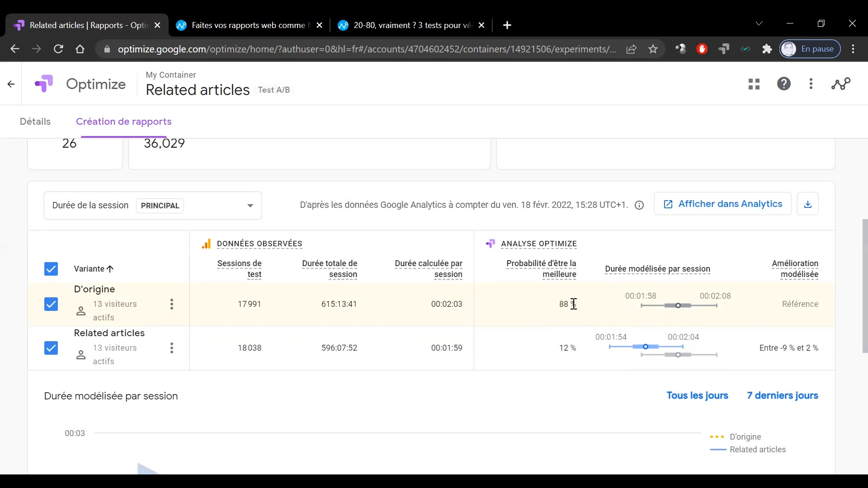Click the page vertical scrollbar
Viewport: 868px width, 488px height.
click(x=865, y=286)
